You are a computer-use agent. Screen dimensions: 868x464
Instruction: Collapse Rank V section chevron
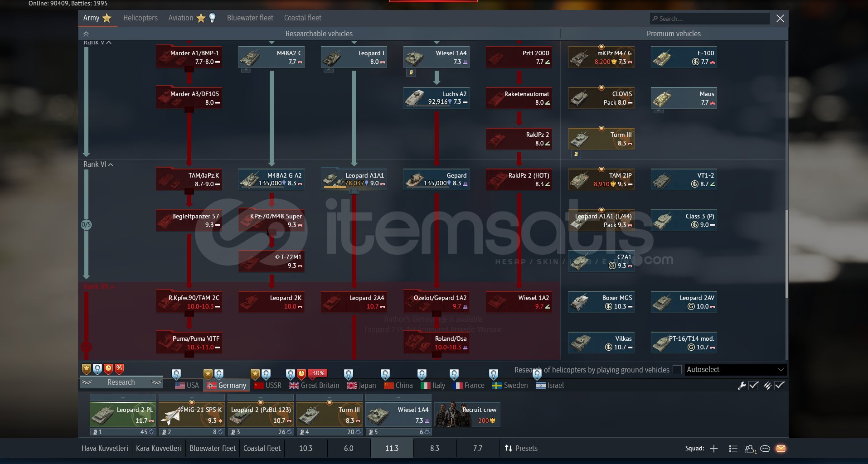[109, 42]
